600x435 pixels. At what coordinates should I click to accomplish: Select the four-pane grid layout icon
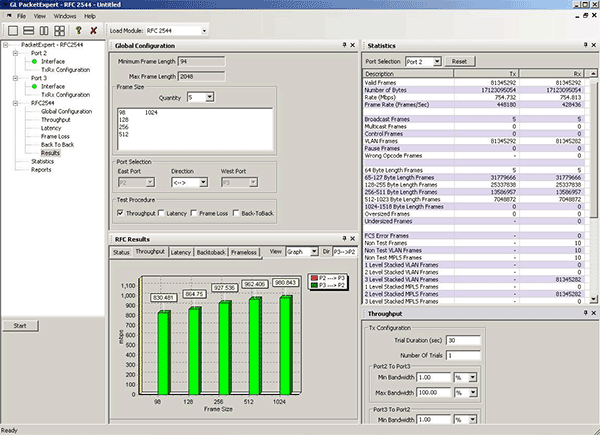pyautogui.click(x=59, y=31)
